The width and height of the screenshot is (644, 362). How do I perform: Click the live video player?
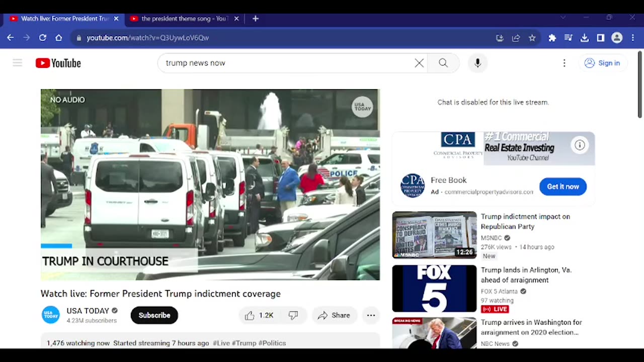tap(210, 185)
